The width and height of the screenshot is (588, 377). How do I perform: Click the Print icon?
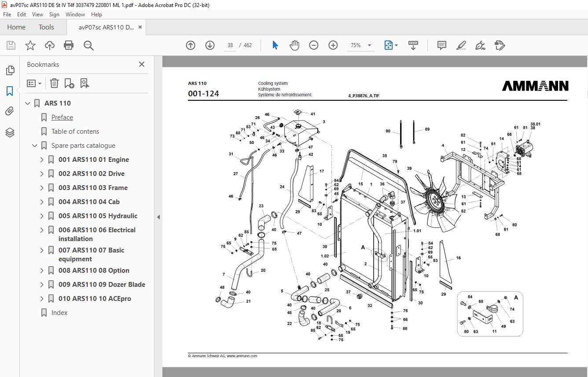pyautogui.click(x=69, y=45)
